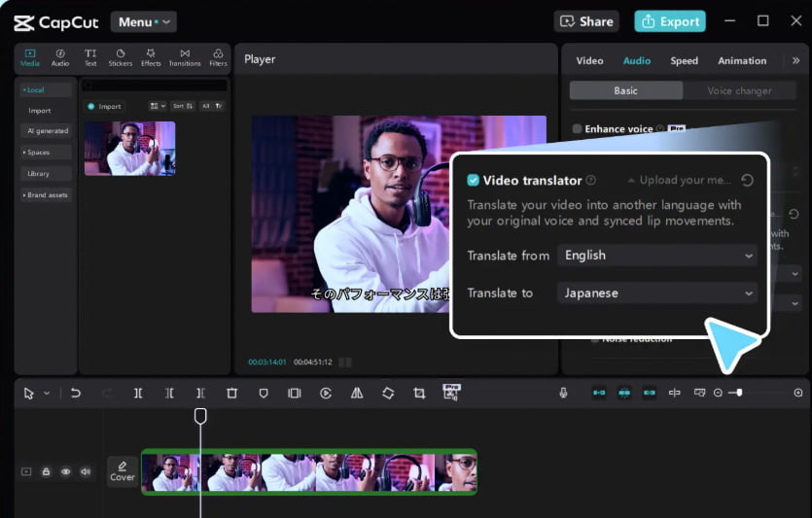Click the Export button
The width and height of the screenshot is (812, 518).
tap(670, 21)
